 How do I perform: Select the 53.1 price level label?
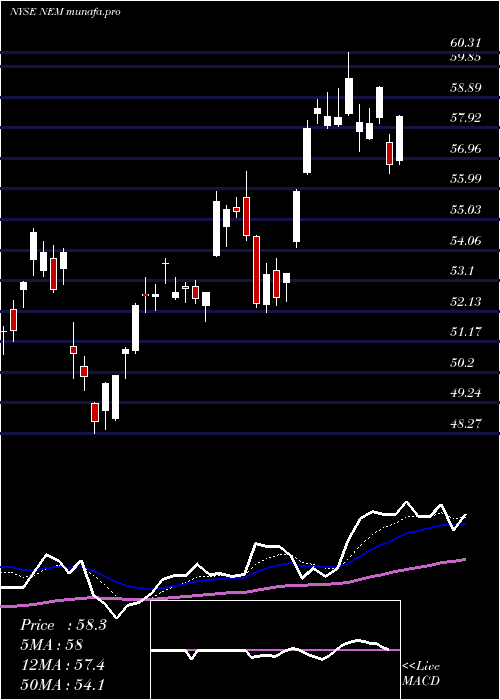462,271
